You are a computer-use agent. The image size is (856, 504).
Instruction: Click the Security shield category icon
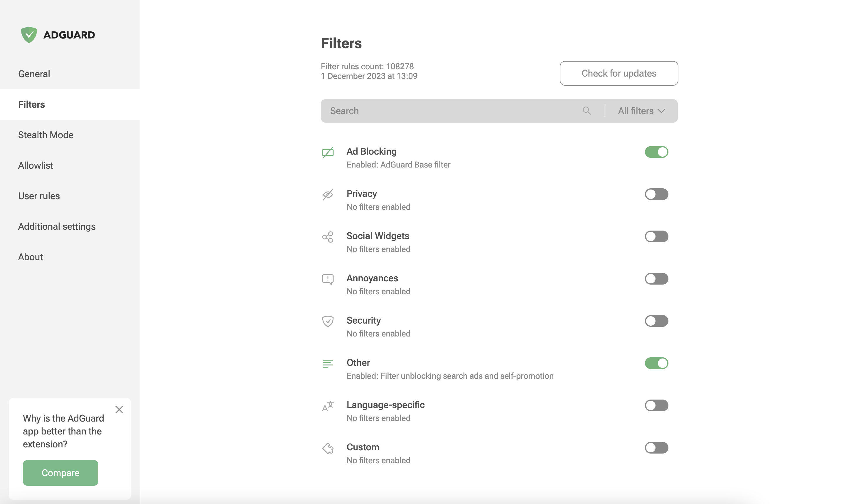(328, 321)
